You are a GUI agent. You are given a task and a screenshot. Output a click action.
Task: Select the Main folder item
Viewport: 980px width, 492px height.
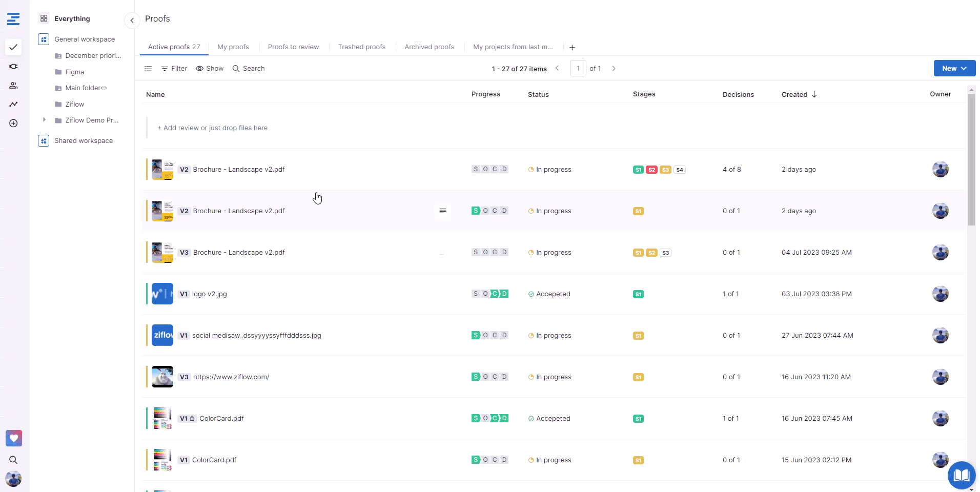coord(81,88)
